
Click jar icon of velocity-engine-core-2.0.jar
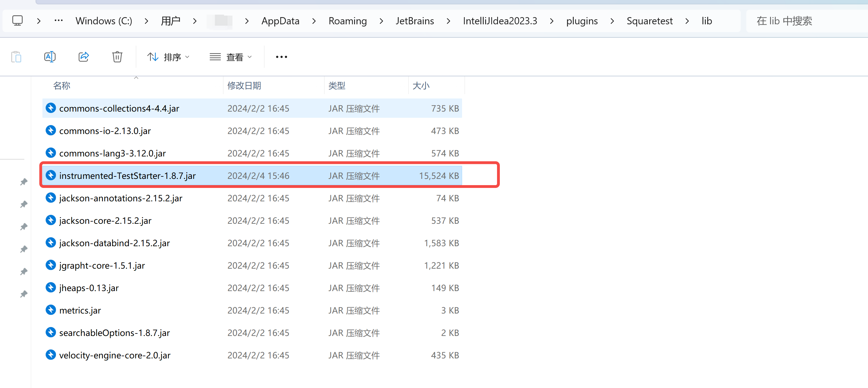pos(51,354)
